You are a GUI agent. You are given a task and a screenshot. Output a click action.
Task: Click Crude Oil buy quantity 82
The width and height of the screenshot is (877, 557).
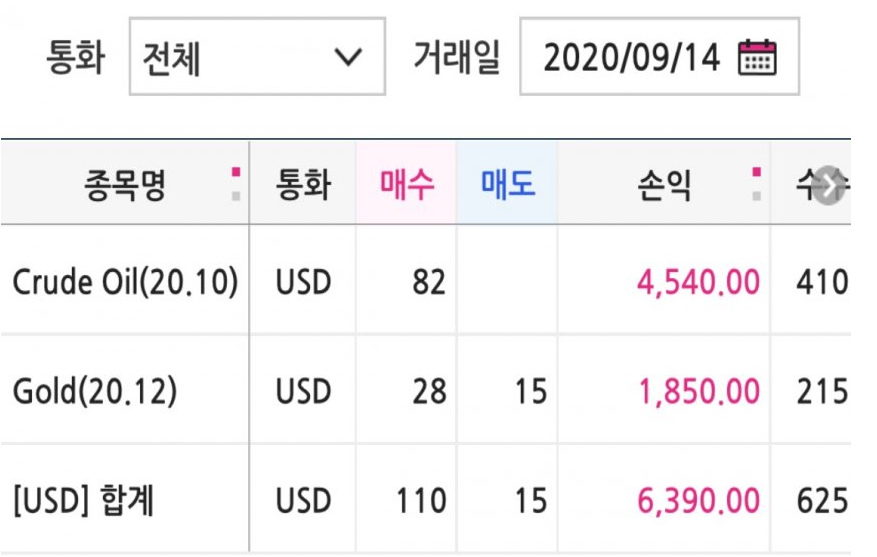click(x=429, y=282)
